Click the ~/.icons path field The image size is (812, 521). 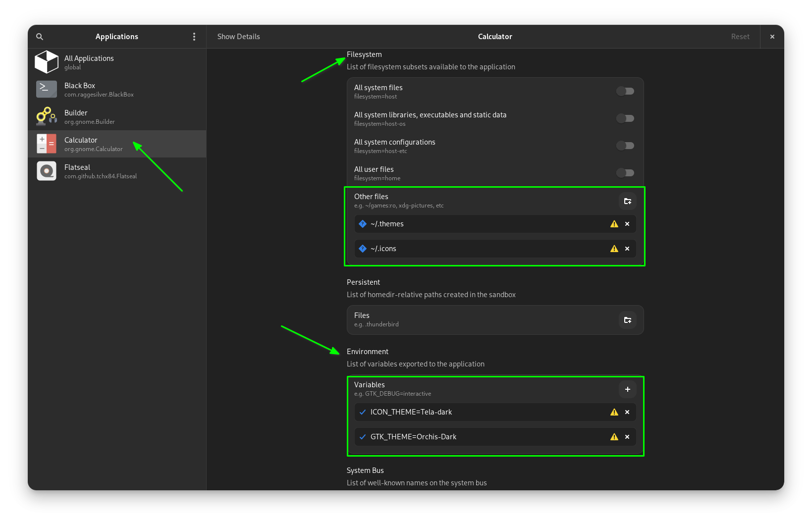[x=495, y=249]
